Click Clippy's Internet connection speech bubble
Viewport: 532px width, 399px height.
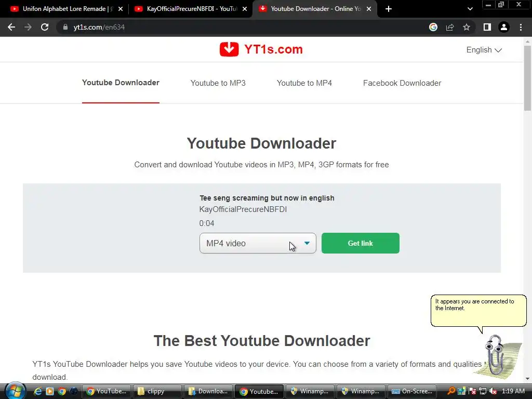point(478,311)
